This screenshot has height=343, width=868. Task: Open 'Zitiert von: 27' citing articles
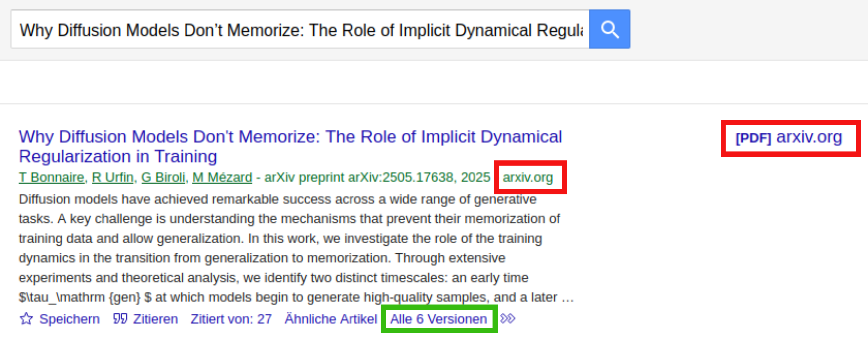pos(231,319)
